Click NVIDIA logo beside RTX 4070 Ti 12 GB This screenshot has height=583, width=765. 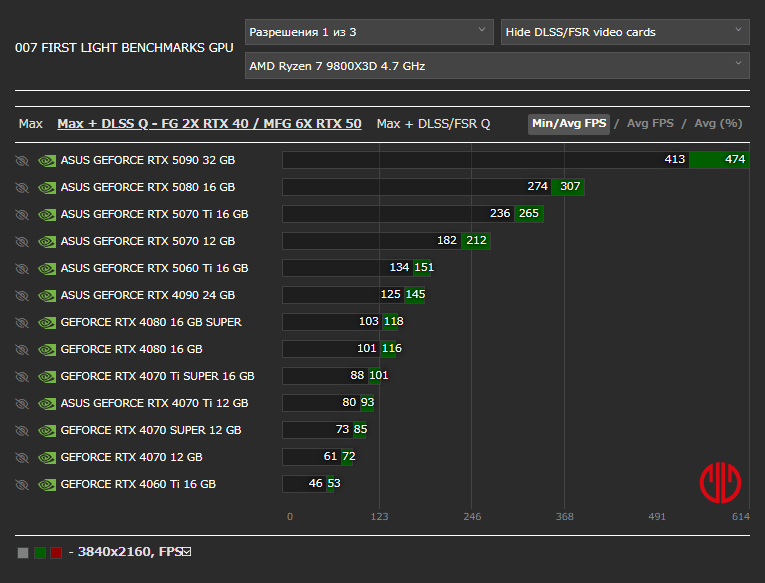coord(47,403)
